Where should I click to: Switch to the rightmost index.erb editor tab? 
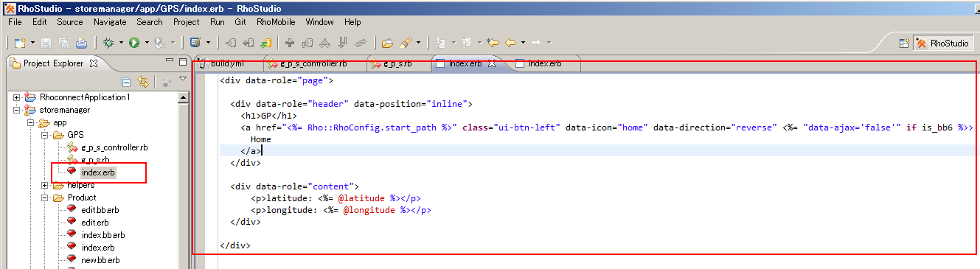[x=544, y=64]
